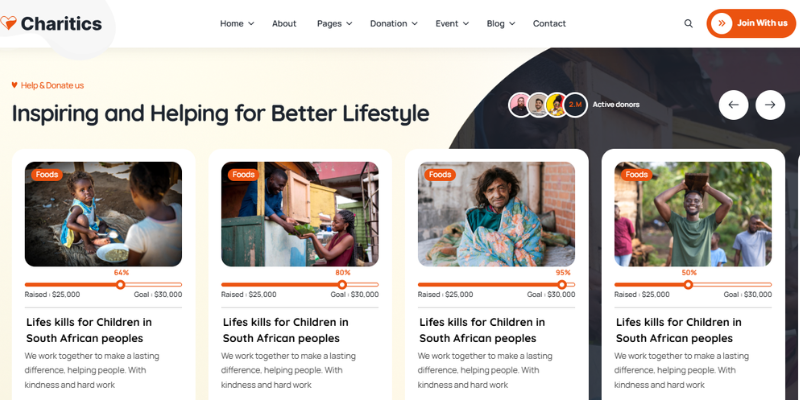This screenshot has height=400, width=800.
Task: Click the search magnifier icon
Action: pos(688,23)
